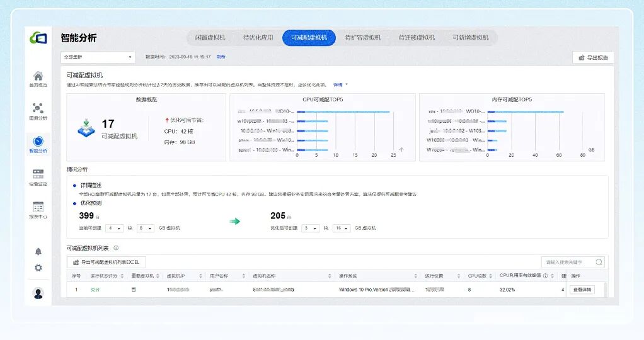644x340 pixels.
Task: Click 查看详情 for row 1
Action: (582, 290)
